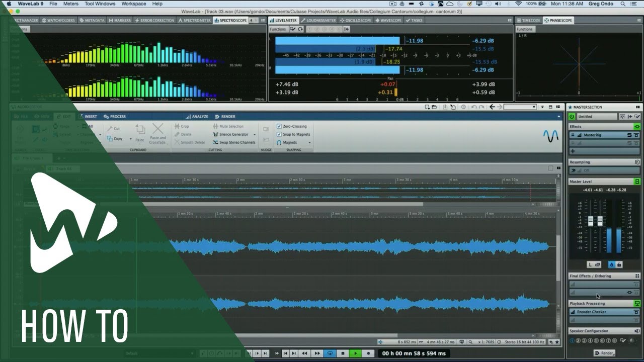The height and width of the screenshot is (362, 644).
Task: Move cursor to start of file
Action: click(x=285, y=353)
